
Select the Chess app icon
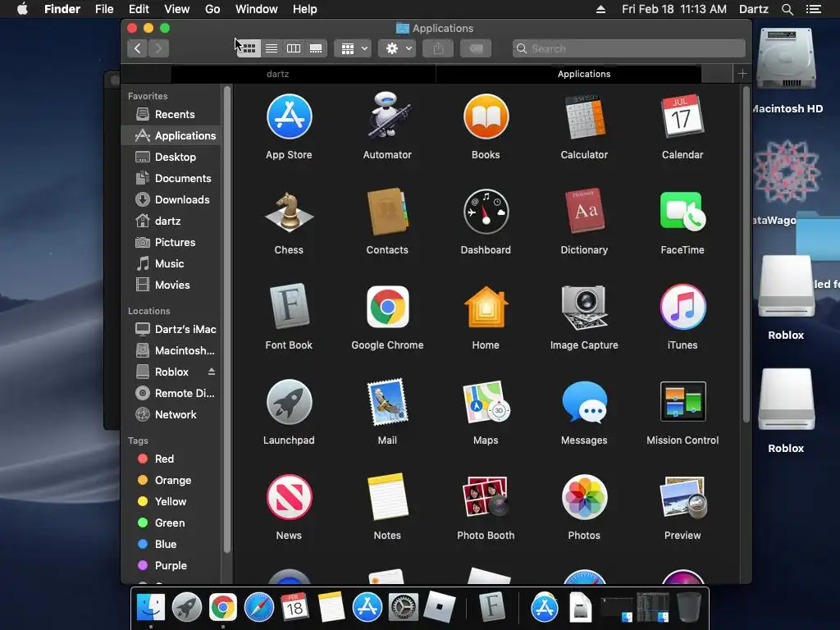point(290,212)
